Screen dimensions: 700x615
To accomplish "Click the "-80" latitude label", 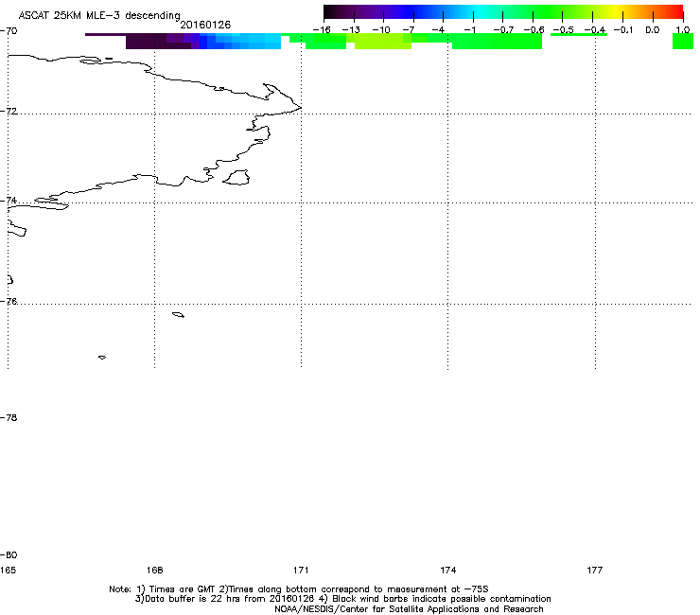I will (9, 554).
